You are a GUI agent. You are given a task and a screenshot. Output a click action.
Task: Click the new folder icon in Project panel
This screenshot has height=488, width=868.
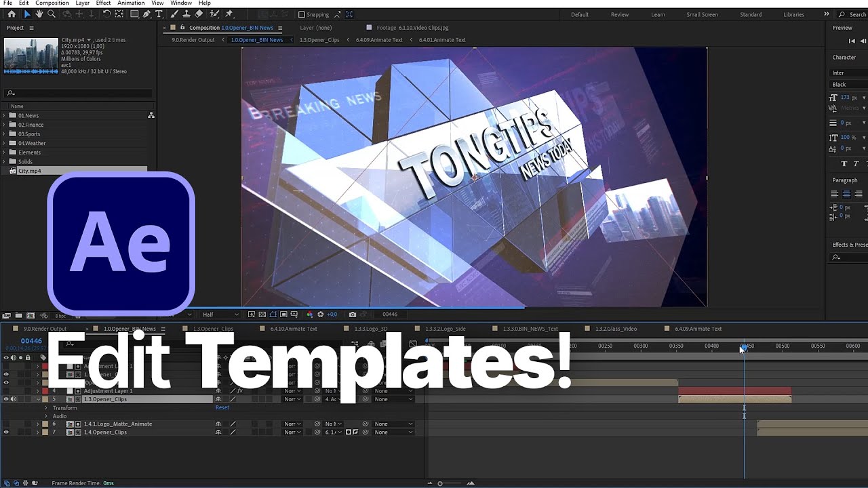point(18,315)
